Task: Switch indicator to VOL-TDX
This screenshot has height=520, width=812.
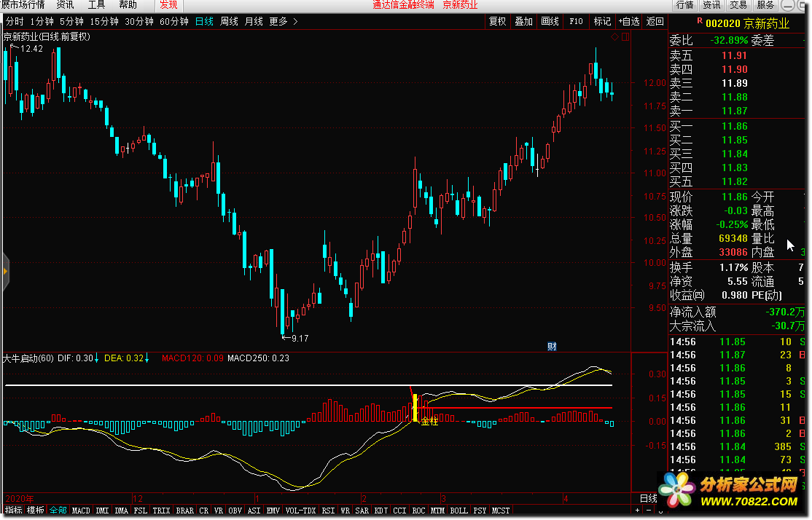Action: 300,511
